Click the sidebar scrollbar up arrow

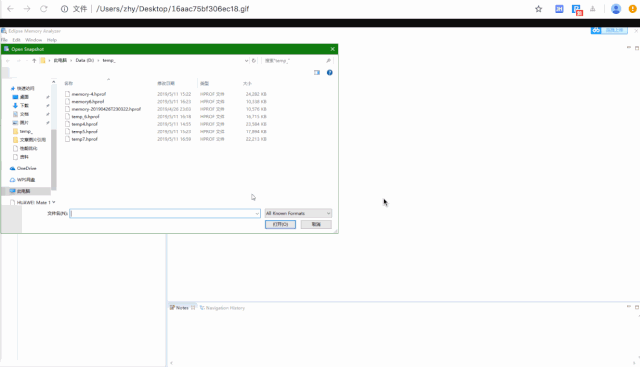(53, 82)
